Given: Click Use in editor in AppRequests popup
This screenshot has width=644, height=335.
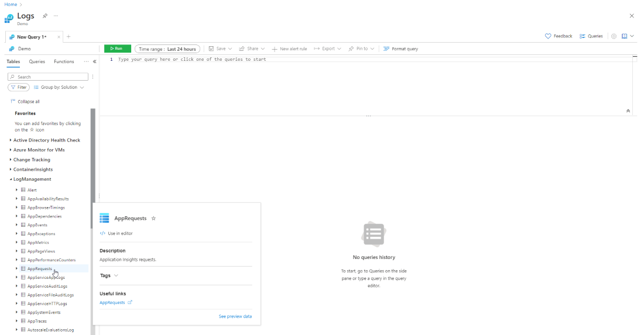Looking at the screenshot, I should [117, 233].
